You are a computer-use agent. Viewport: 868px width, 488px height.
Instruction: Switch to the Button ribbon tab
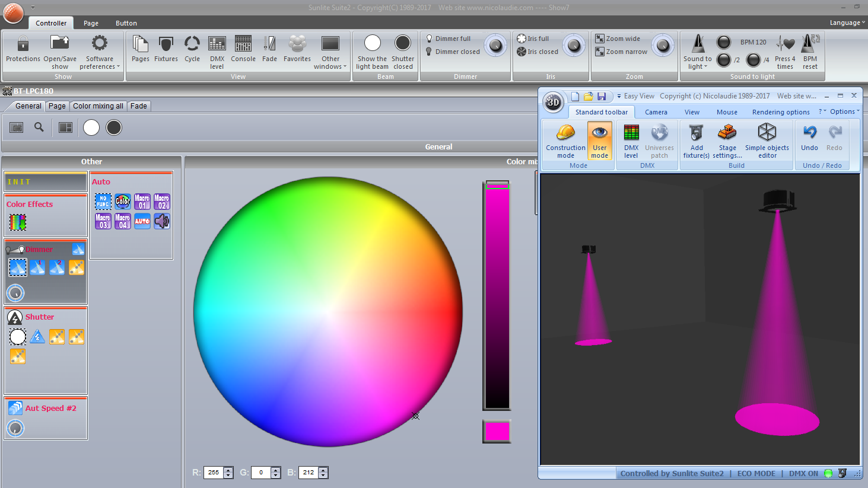(126, 23)
